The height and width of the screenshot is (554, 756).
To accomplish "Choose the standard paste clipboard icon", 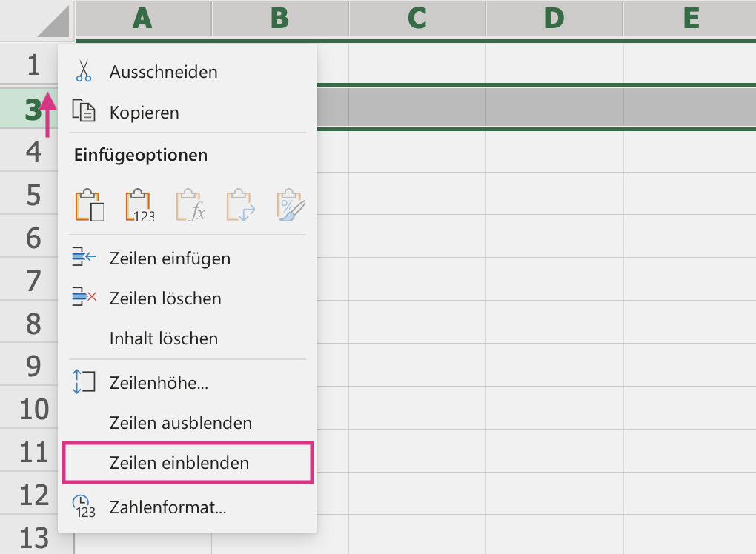I will point(89,205).
